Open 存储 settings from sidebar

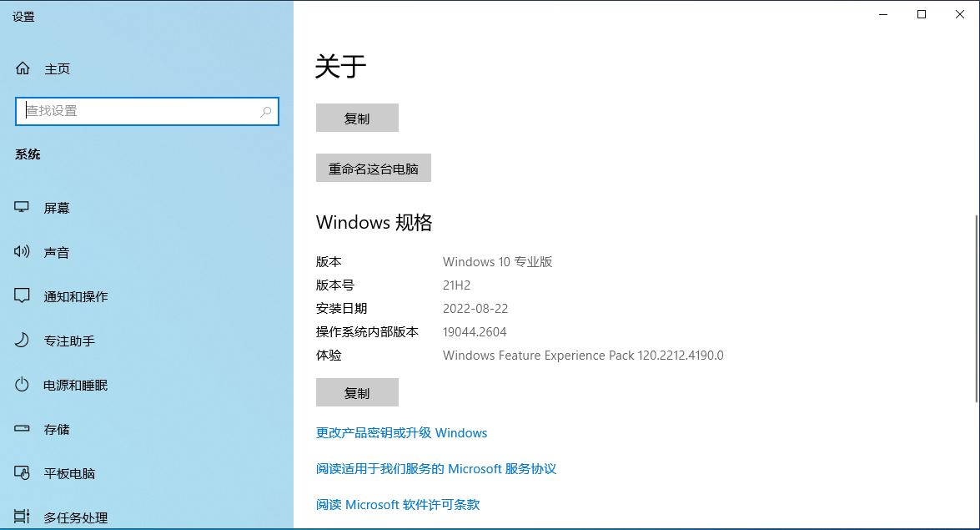coord(21,429)
